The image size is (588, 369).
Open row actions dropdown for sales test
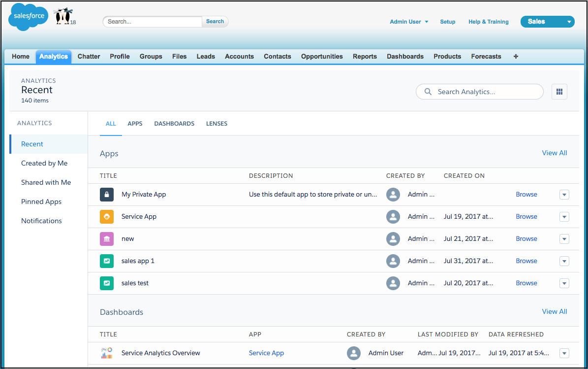click(x=564, y=283)
